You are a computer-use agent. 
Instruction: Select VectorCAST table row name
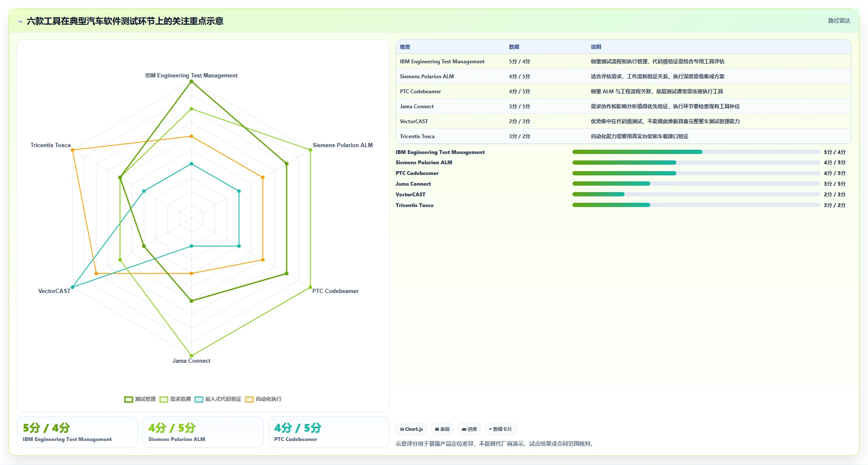[414, 121]
